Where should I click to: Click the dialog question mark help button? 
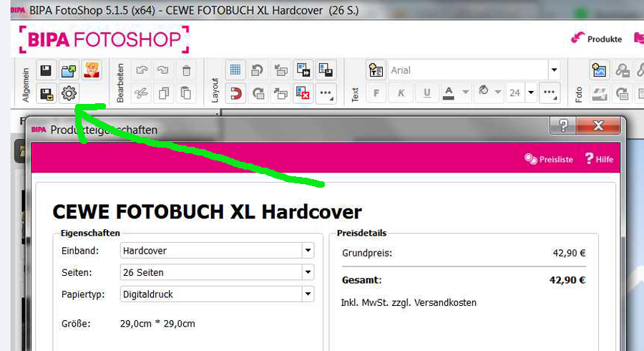point(562,125)
